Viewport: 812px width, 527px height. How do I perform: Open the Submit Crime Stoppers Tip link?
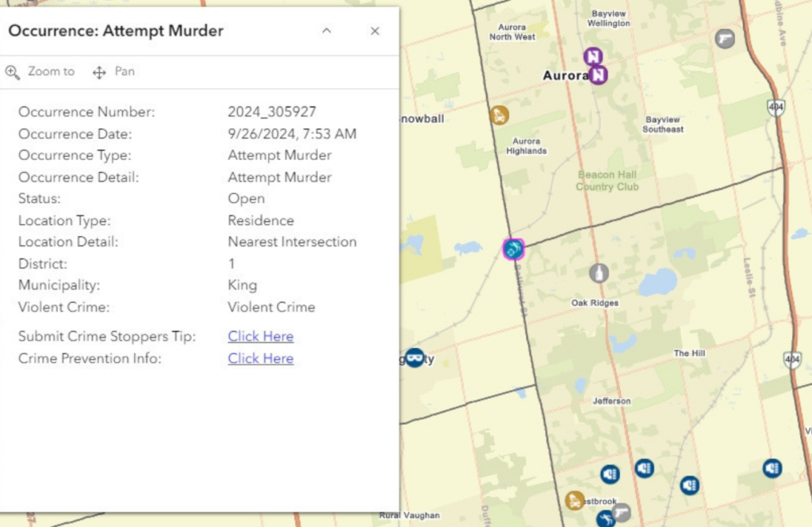point(260,337)
